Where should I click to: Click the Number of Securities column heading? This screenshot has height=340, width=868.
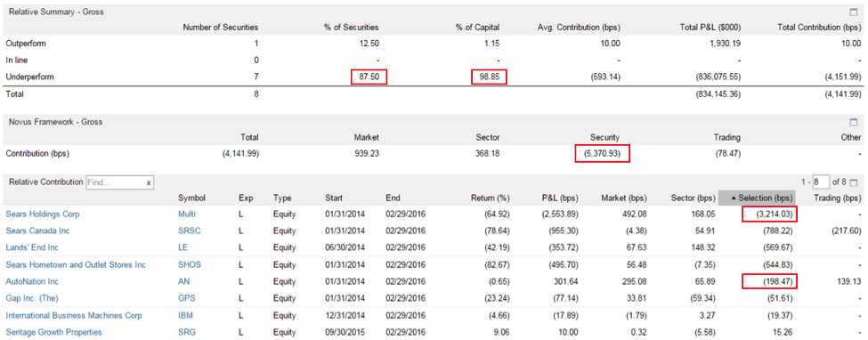tap(220, 27)
